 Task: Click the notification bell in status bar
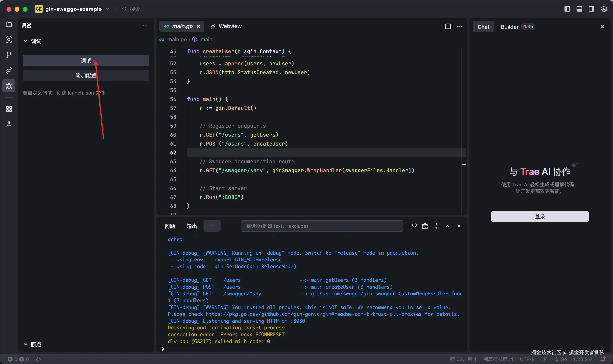tap(603, 359)
